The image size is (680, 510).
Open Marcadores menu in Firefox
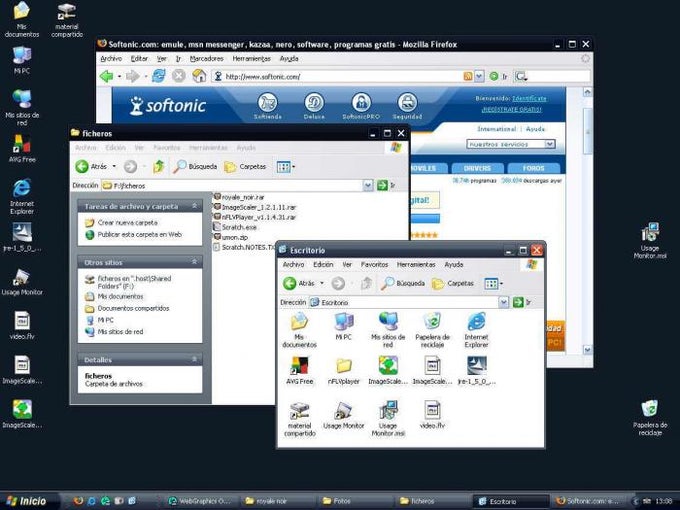point(206,59)
